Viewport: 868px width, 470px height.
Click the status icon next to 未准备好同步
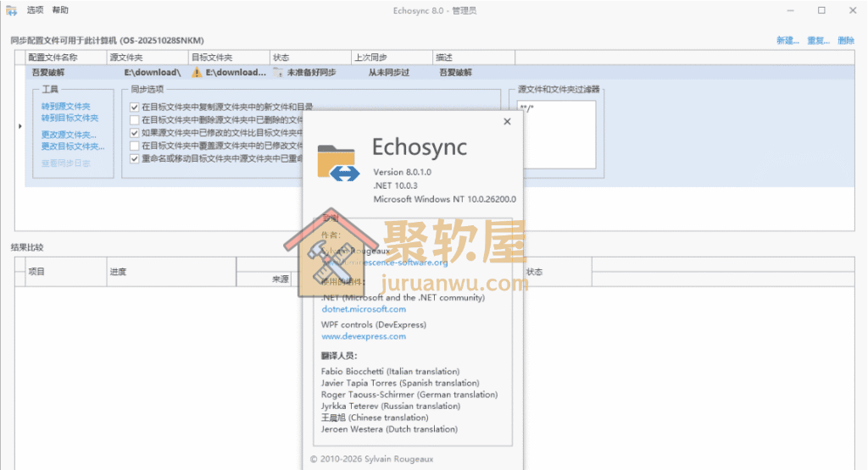click(x=278, y=73)
